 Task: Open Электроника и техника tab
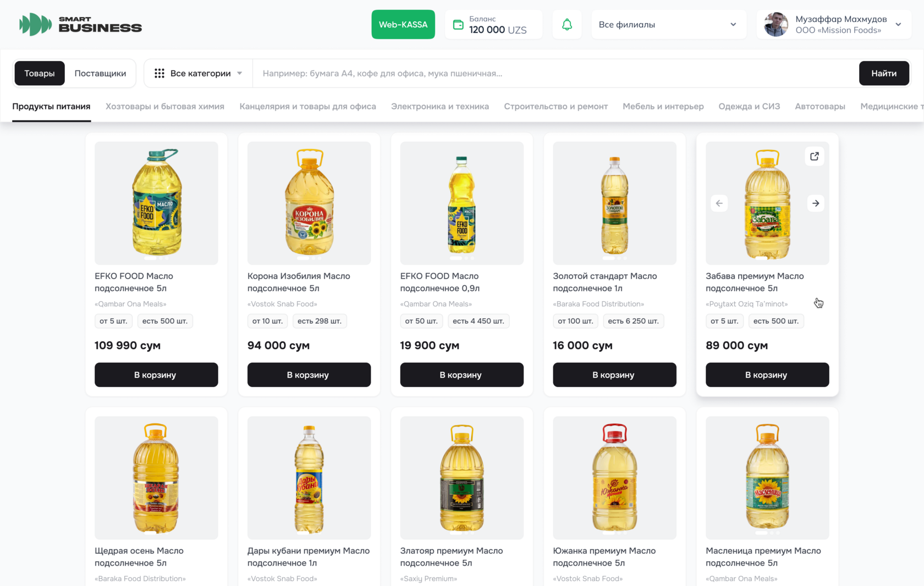click(440, 106)
